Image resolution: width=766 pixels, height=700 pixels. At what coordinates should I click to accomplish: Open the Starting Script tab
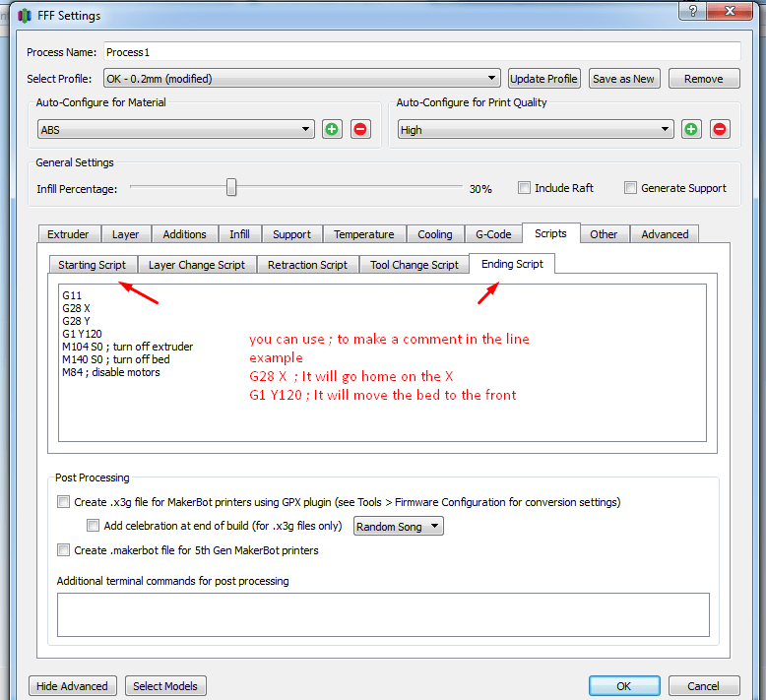point(92,265)
